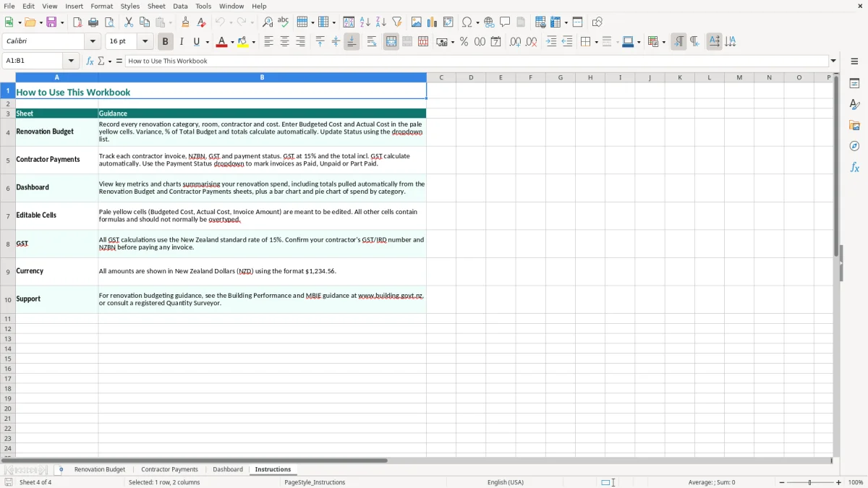Insert a hyperlink
The height and width of the screenshot is (488, 868).
coord(489,22)
